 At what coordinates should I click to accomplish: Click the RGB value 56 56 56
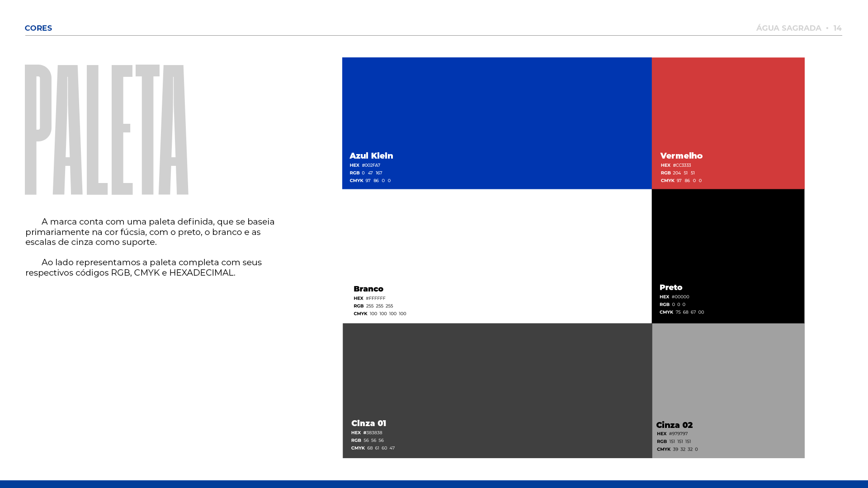(373, 441)
